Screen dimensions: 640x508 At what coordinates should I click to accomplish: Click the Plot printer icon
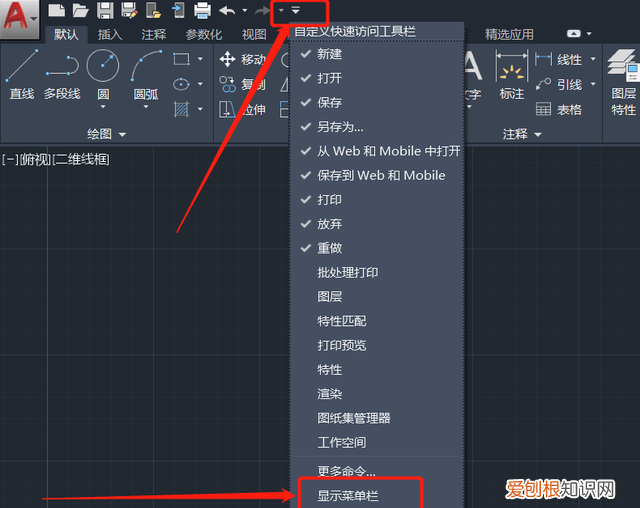[x=202, y=10]
